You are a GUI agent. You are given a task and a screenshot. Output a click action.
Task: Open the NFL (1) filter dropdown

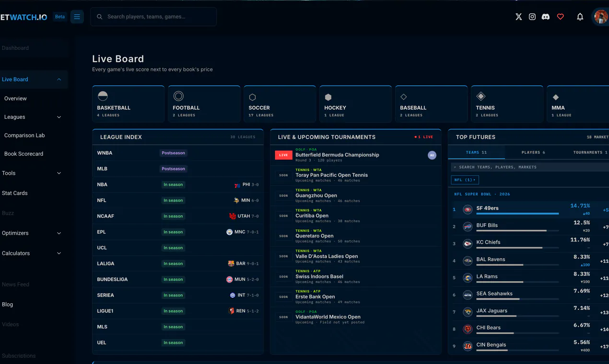(x=465, y=180)
